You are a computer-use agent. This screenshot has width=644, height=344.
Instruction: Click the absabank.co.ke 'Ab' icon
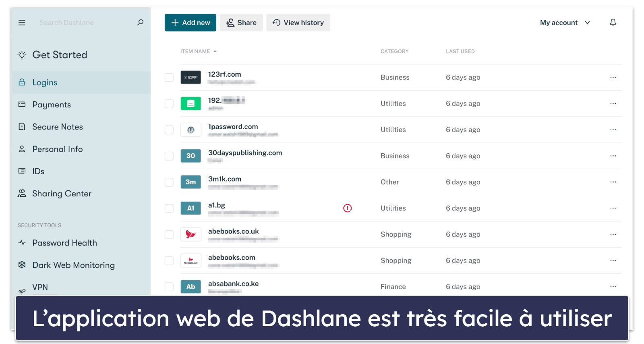click(191, 287)
